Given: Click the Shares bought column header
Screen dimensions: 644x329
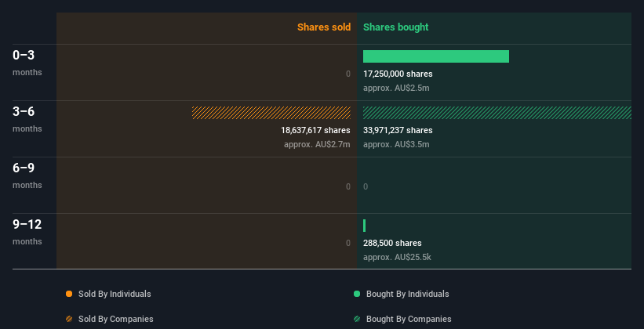Looking at the screenshot, I should (x=395, y=27).
